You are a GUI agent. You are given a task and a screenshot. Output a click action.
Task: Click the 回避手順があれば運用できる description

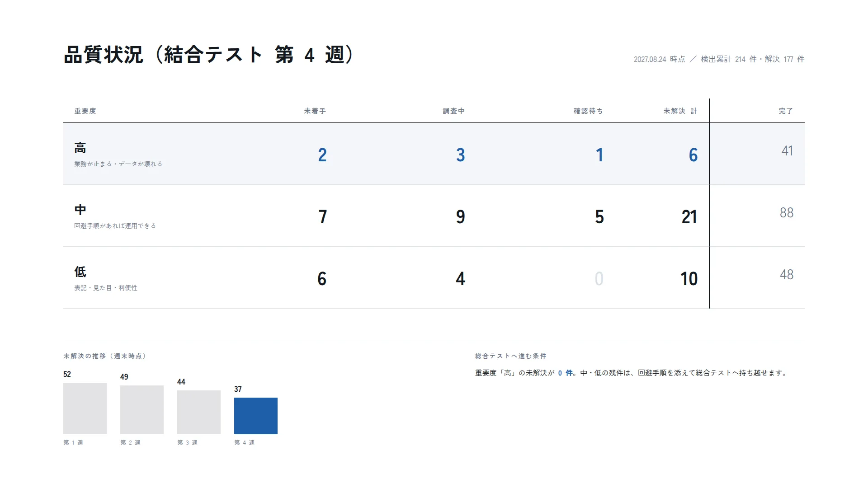coord(115,225)
